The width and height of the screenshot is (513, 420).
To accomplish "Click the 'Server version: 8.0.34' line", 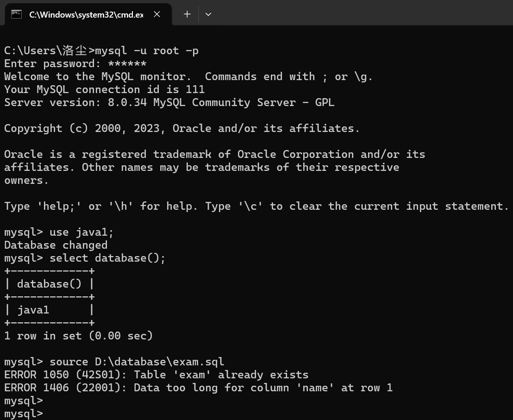I will pyautogui.click(x=169, y=102).
